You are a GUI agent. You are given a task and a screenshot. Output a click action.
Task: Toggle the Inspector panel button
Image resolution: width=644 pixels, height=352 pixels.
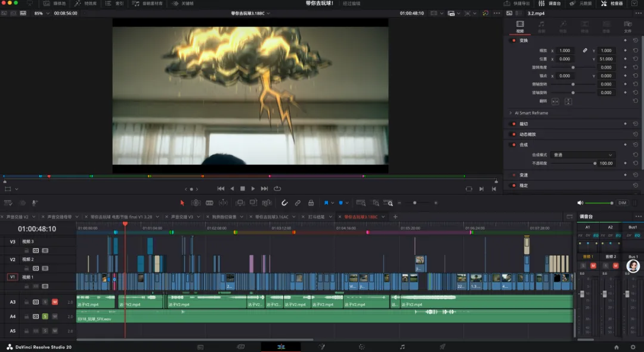[612, 4]
